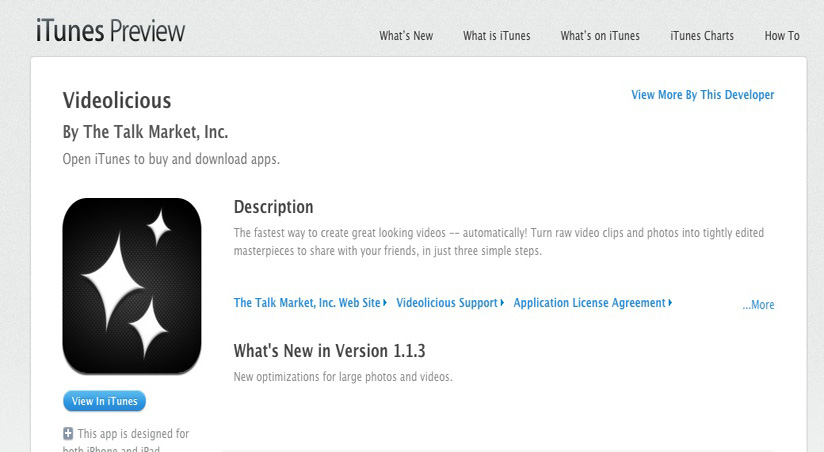Screen dimensions: 824x452
Task: Open the How To nav item
Action: tap(782, 36)
